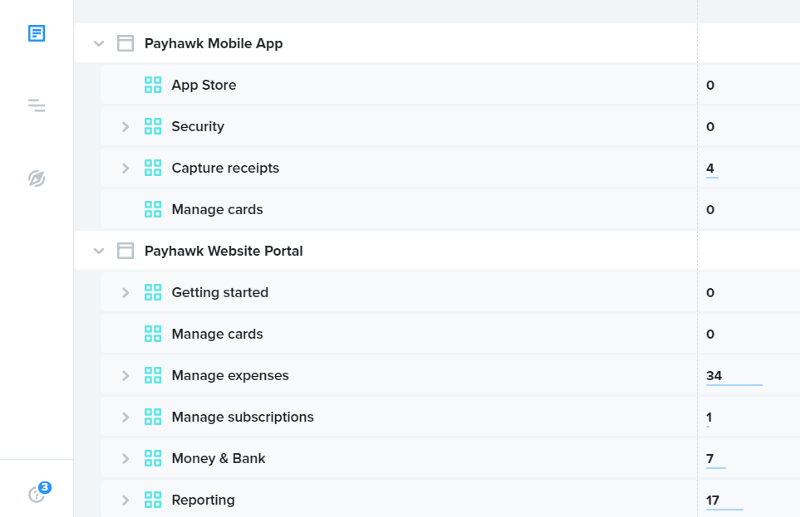Select the Payhawk Website Portal title
This screenshot has height=517, width=800.
point(223,251)
